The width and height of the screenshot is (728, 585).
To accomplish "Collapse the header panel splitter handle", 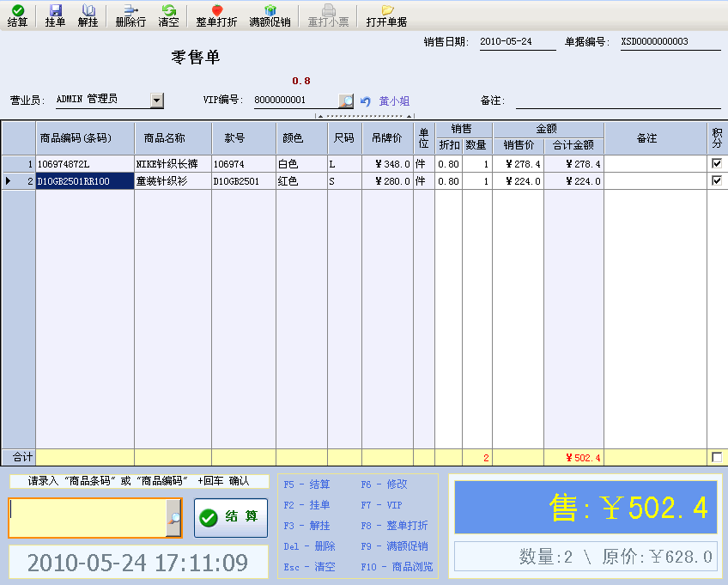I will pyautogui.click(x=365, y=116).
